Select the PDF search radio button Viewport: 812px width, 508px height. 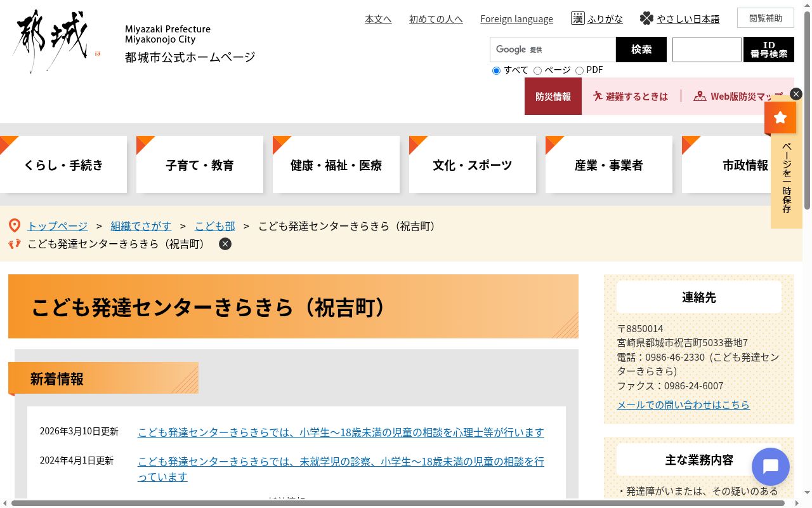pos(579,70)
